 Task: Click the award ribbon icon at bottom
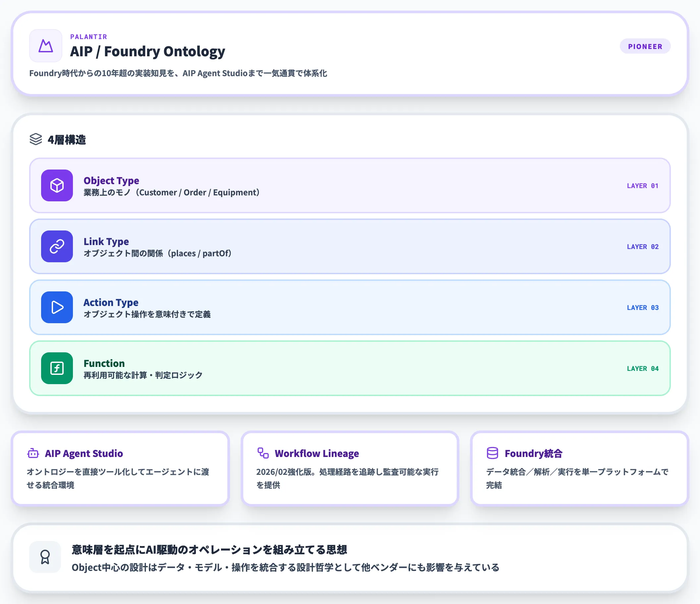45,557
